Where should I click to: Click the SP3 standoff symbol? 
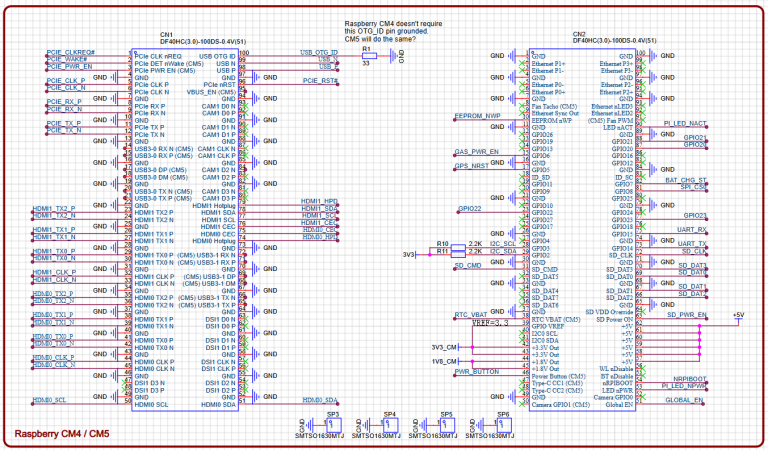tap(333, 425)
